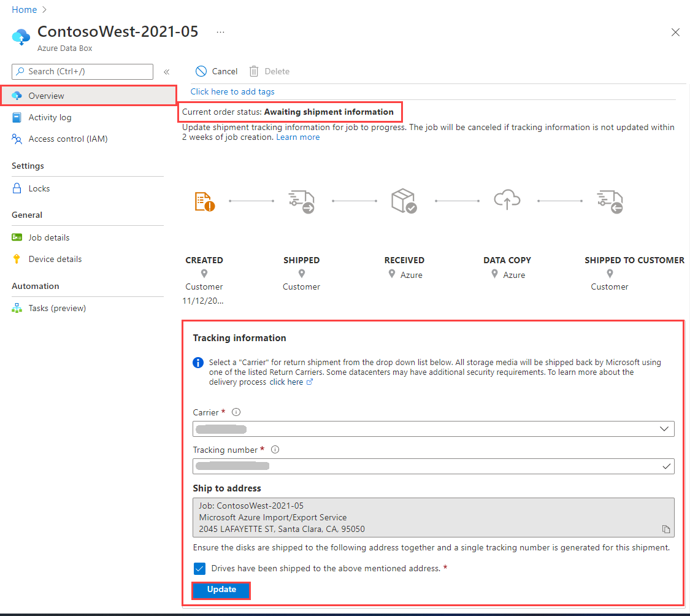690x616 pixels.
Task: Uncheck Drives have been shipped checkbox
Action: 199,568
